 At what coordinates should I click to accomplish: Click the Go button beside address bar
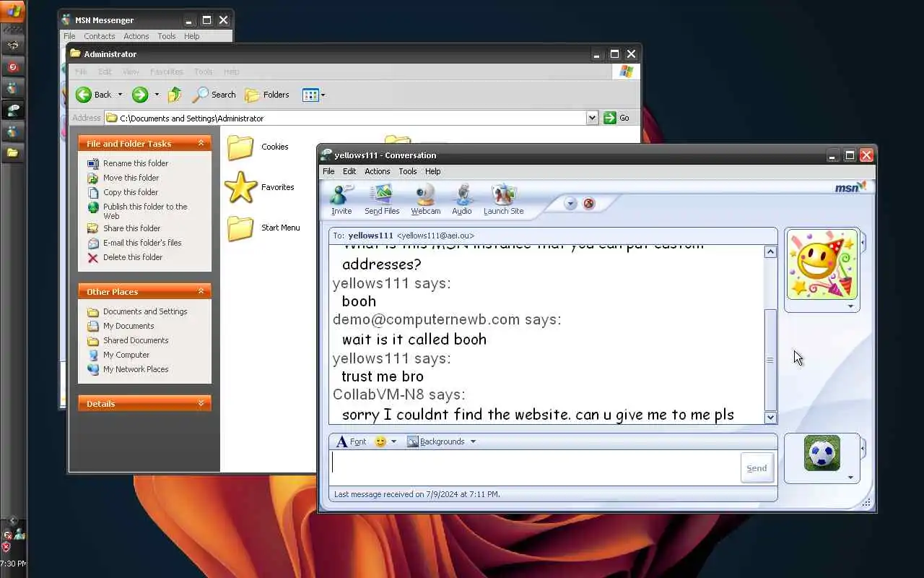point(616,118)
